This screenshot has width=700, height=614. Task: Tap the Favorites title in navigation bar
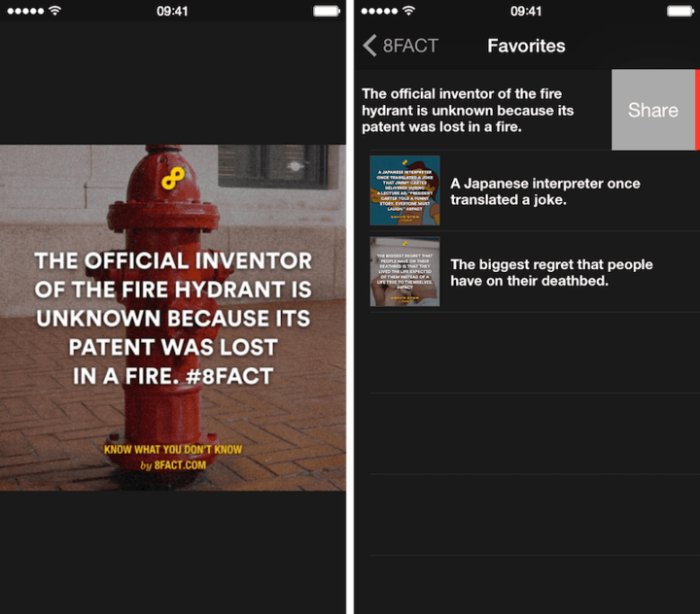526,46
